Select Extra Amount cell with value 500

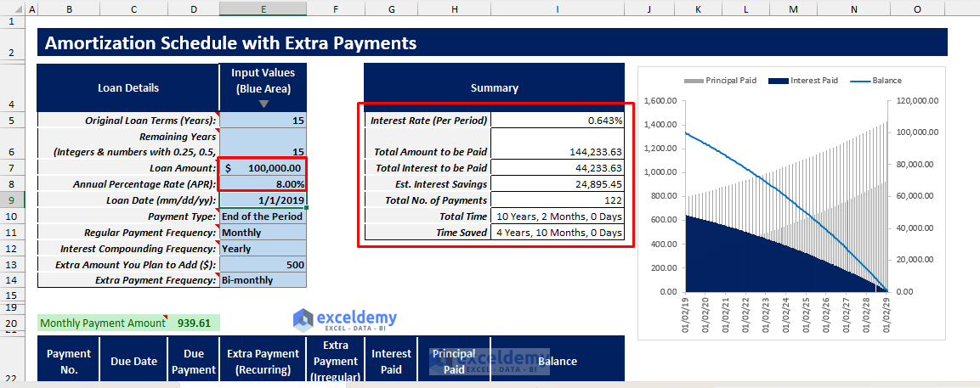point(263,264)
